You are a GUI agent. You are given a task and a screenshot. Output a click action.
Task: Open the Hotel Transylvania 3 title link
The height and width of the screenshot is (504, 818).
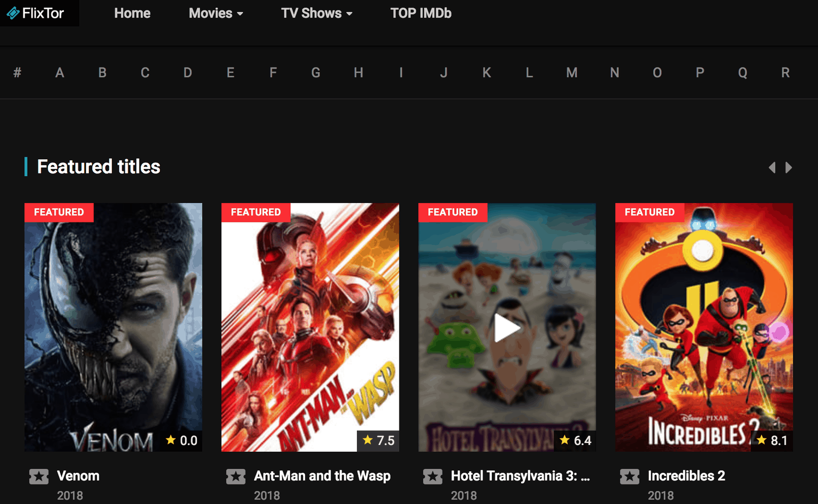520,476
